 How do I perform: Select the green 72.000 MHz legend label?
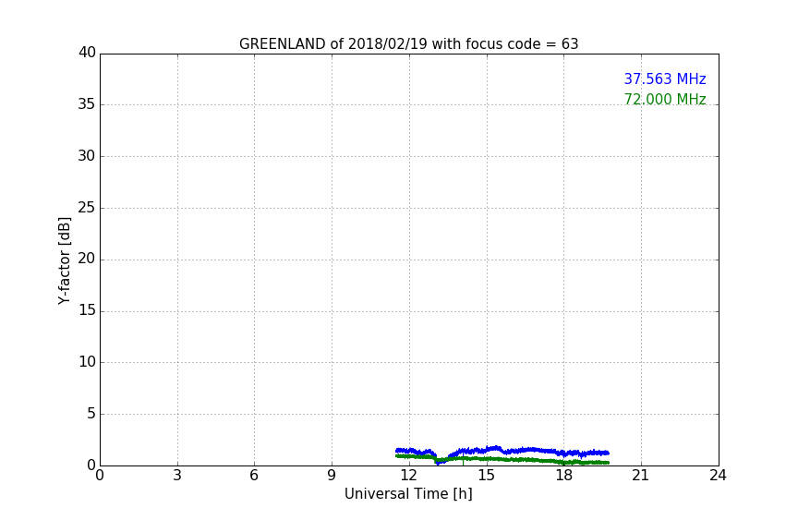tap(665, 99)
